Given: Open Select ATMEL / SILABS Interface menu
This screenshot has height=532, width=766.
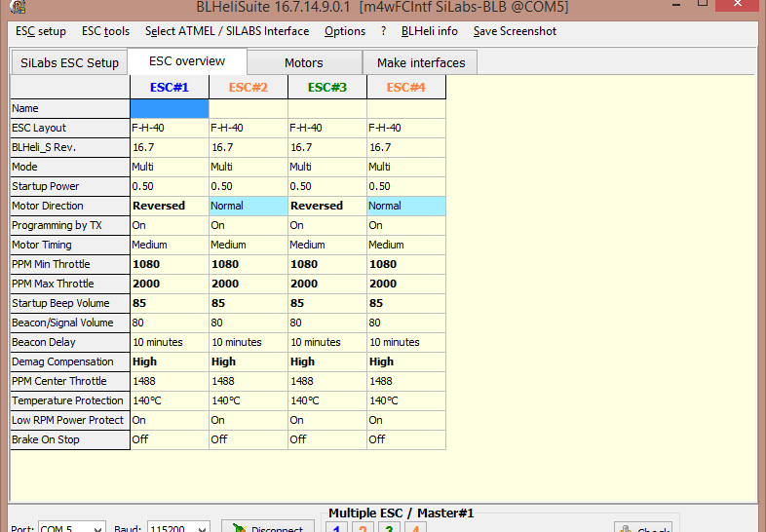Looking at the screenshot, I should pyautogui.click(x=227, y=31).
